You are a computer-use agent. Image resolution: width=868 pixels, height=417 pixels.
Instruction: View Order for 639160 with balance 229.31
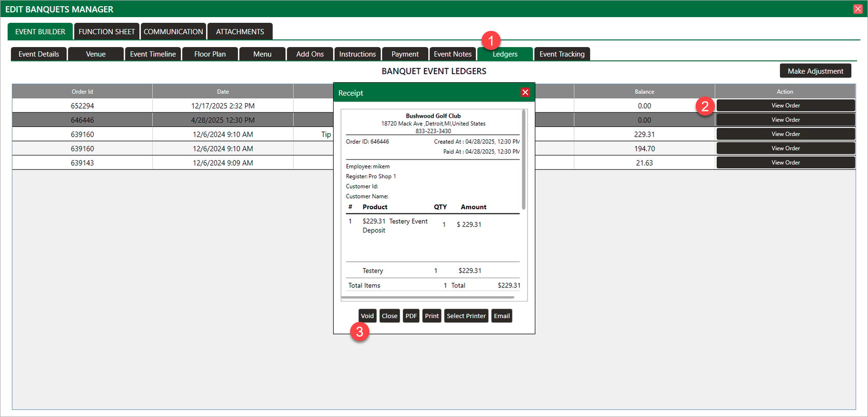coord(786,134)
